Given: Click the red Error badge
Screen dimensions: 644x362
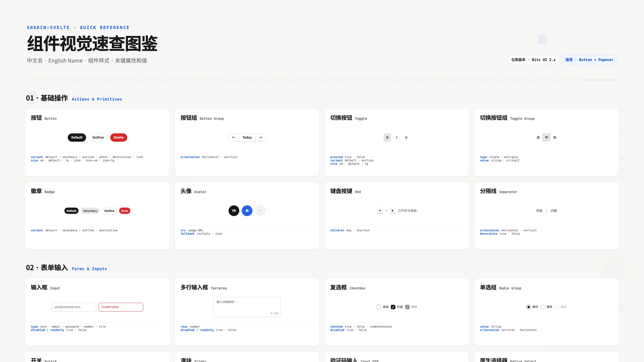Looking at the screenshot, I should tap(125, 211).
